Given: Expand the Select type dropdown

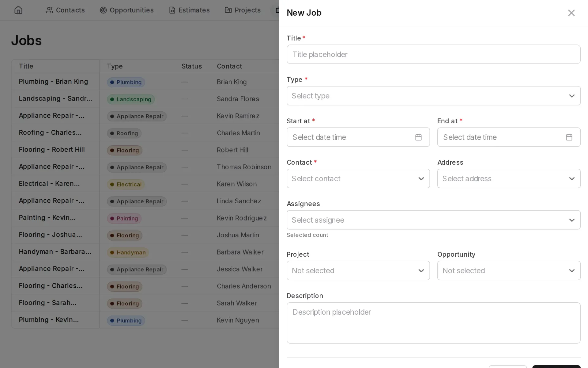Looking at the screenshot, I should (x=433, y=96).
